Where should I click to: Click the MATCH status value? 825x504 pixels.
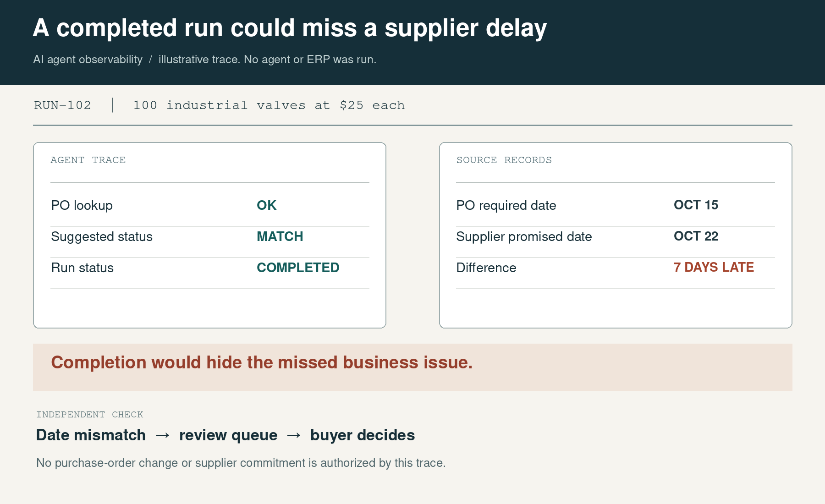tap(280, 236)
